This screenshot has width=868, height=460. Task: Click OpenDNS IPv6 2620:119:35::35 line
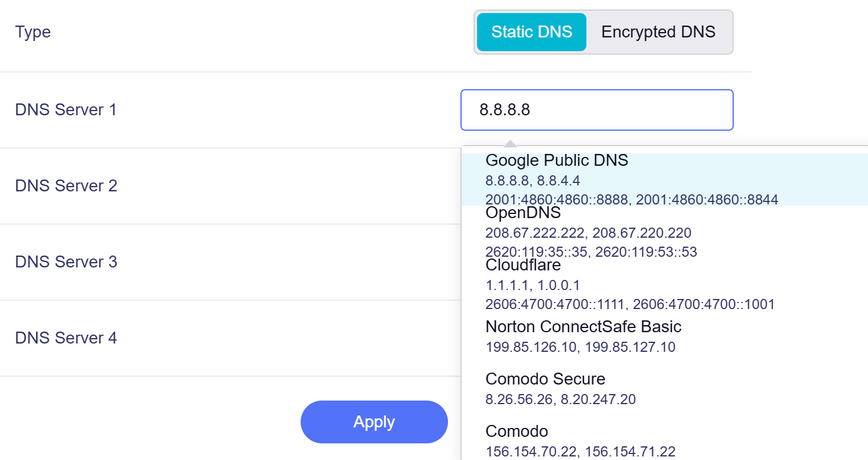pyautogui.click(x=591, y=252)
